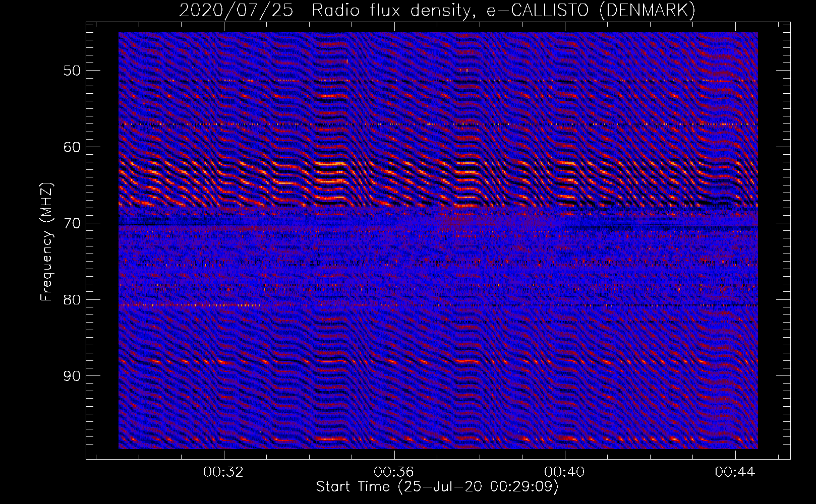The width and height of the screenshot is (816, 504).
Task: Click the radio spectrogram plot area
Action: [x=438, y=240]
